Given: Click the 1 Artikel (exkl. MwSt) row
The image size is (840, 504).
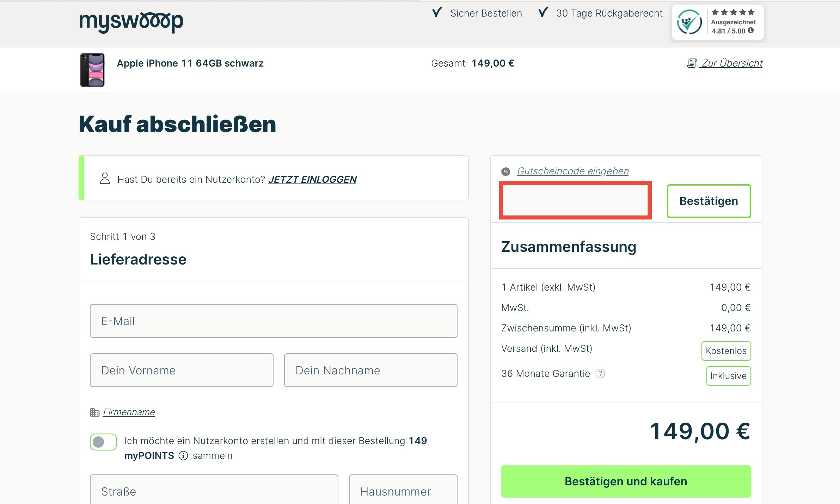Looking at the screenshot, I should [626, 287].
